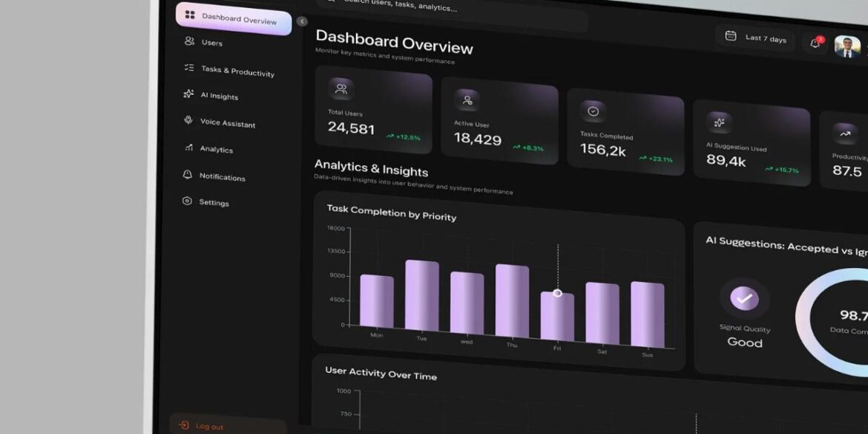Click the Active User card icon
868x434 pixels.
pyautogui.click(x=467, y=100)
